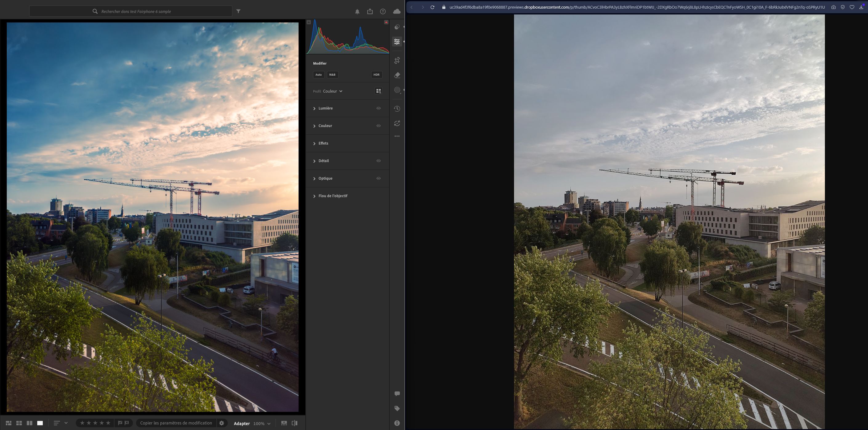Open the crop and rotate tool
Screen dimensions: 868x430
point(397,61)
